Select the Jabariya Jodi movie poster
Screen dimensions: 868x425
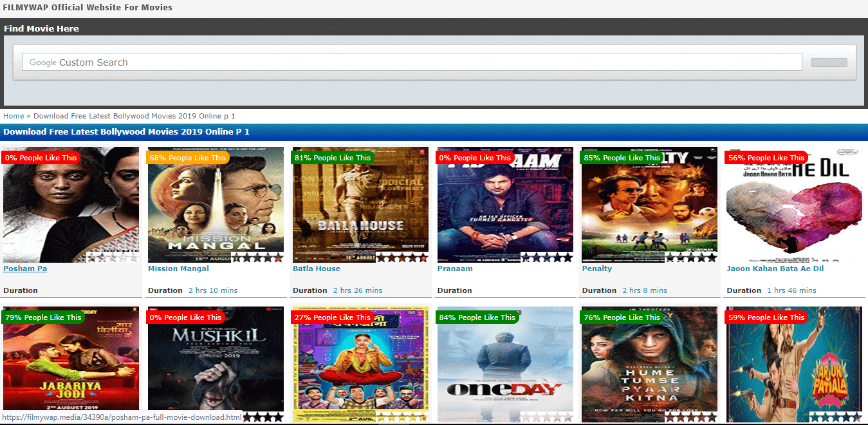pyautogui.click(x=71, y=364)
